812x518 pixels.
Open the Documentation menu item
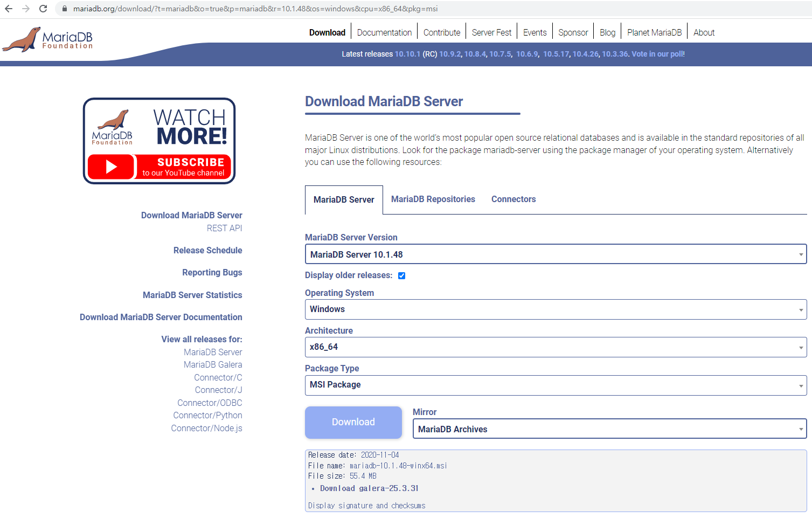[384, 32]
